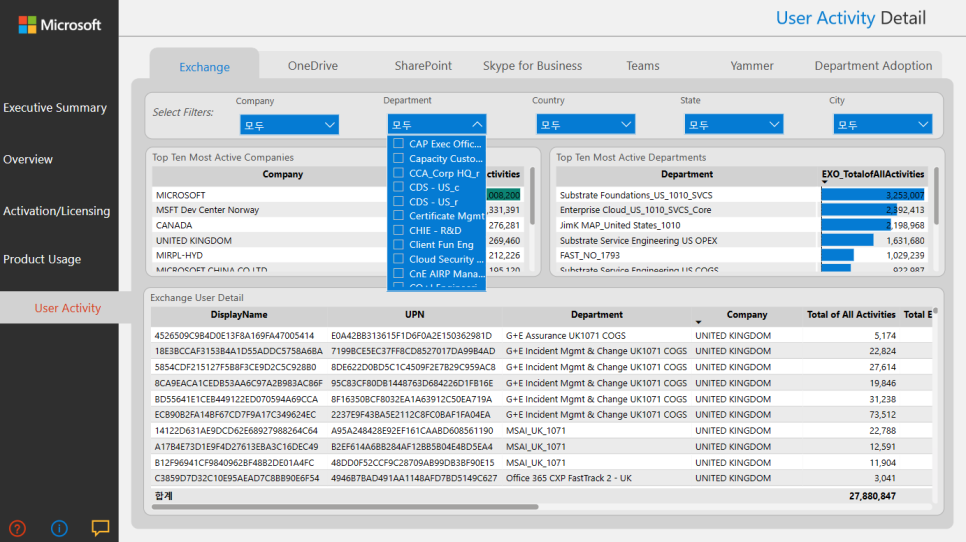Screen dimensions: 966x542
Task: Click the 73,512 total activities value
Action: [x=882, y=415]
